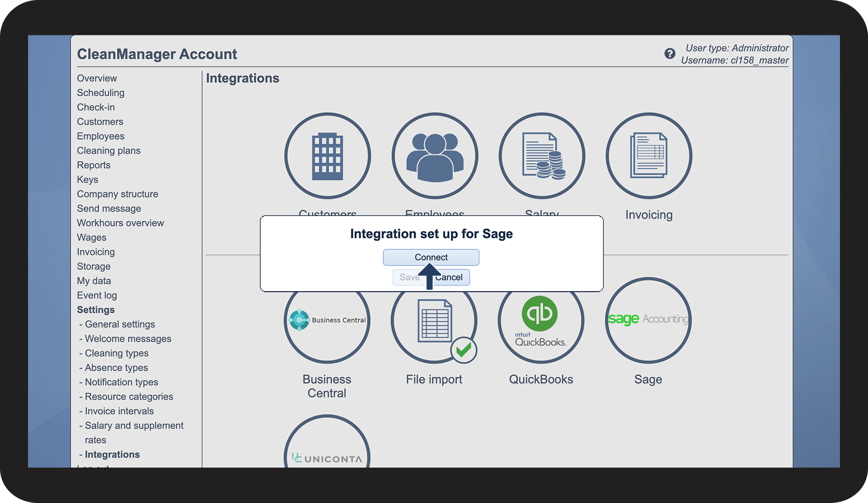Cancel the Sage integration dialog
This screenshot has height=503, width=868.
coord(451,277)
